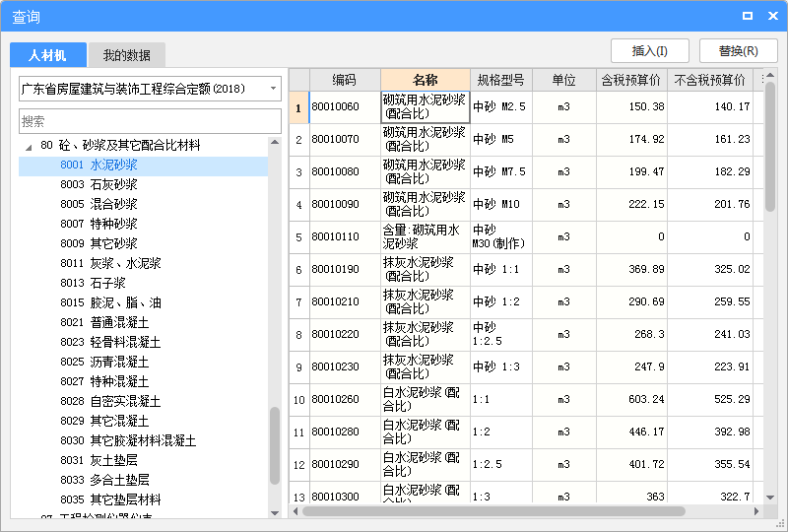Click the table's scroll-down arrow

pos(770,498)
